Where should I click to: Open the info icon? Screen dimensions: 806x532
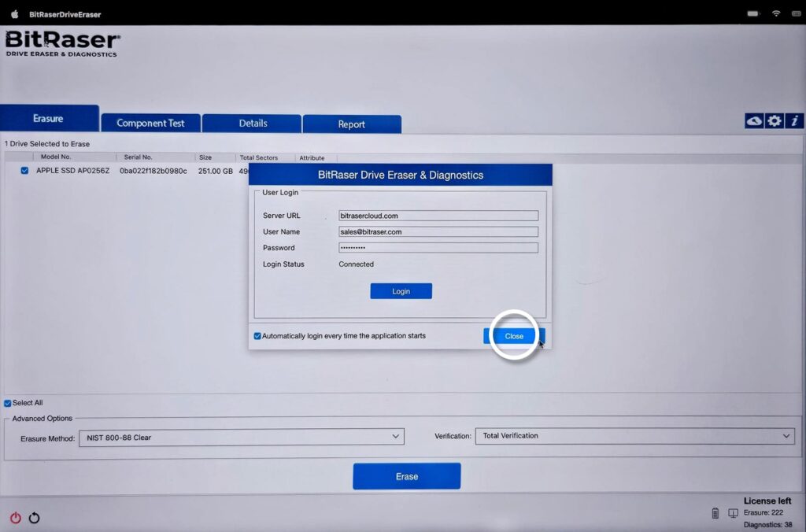(795, 120)
